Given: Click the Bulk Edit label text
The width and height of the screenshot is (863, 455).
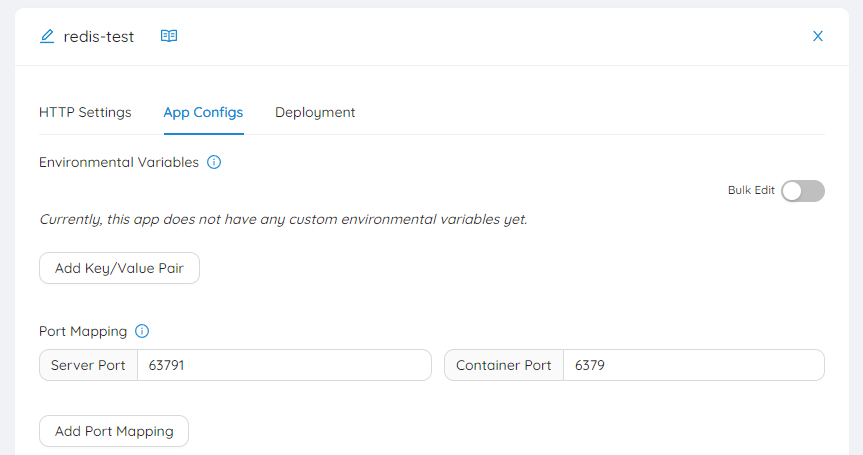Looking at the screenshot, I should 751,191.
